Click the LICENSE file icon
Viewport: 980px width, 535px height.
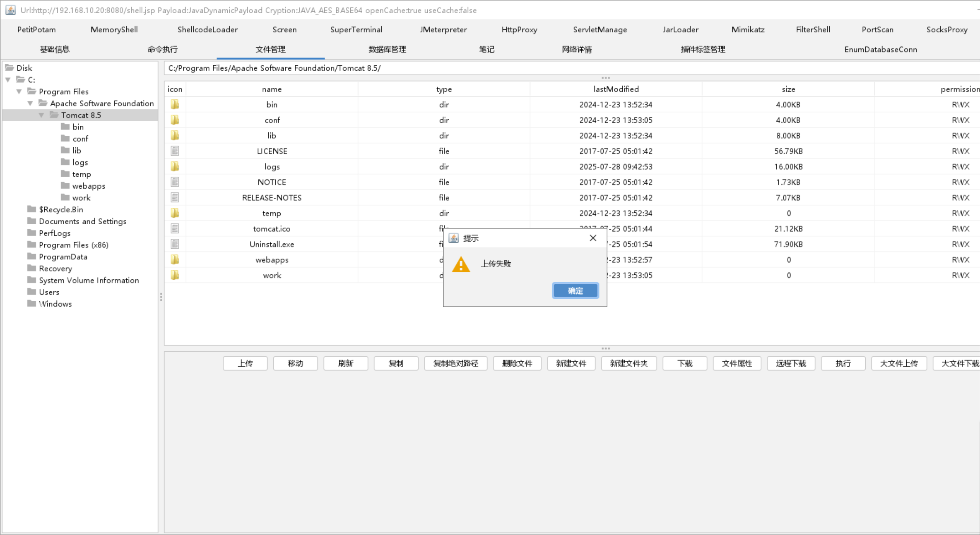coord(175,151)
